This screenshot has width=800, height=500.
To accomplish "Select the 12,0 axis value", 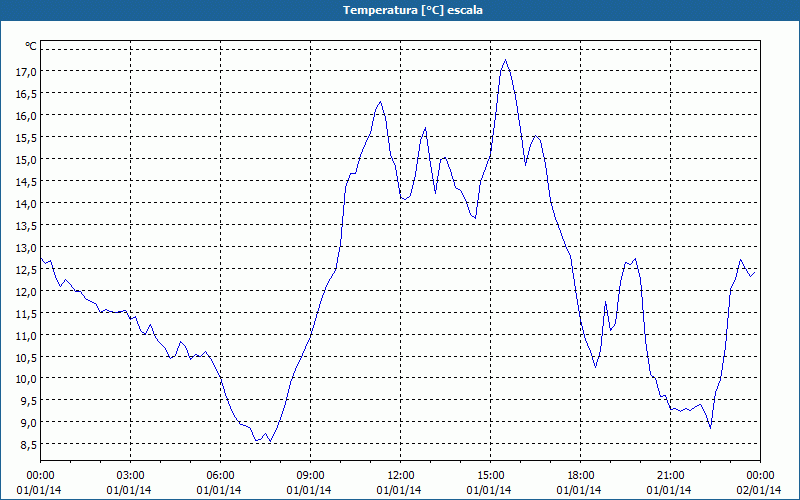I will (26, 292).
